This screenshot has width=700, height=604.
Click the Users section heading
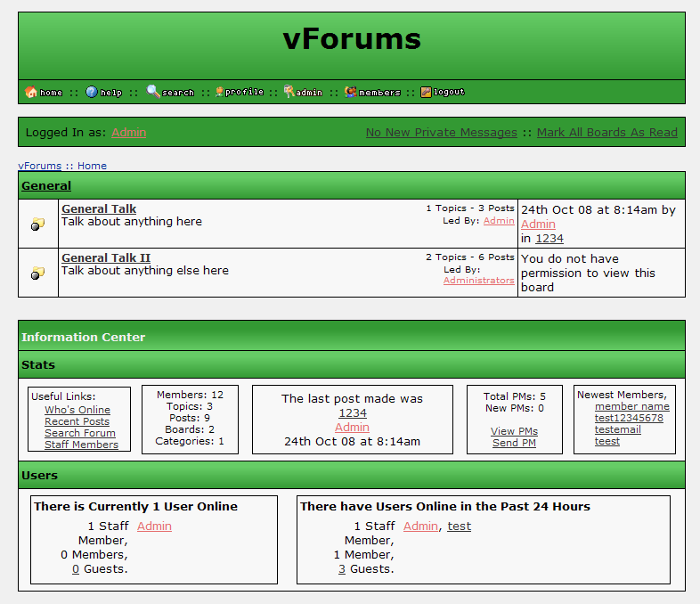pyautogui.click(x=40, y=476)
